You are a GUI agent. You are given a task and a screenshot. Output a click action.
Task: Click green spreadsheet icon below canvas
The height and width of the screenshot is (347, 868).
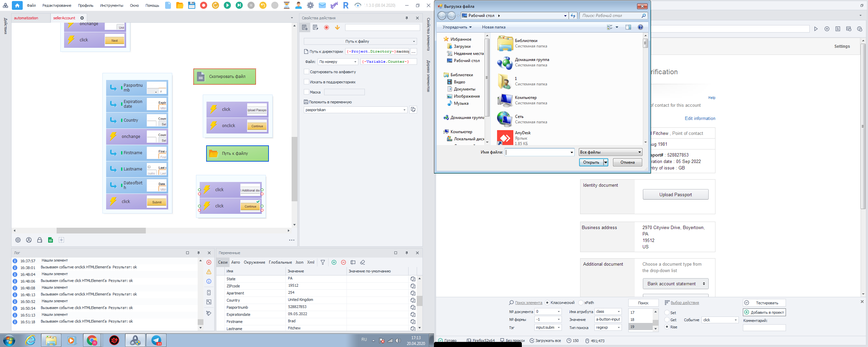click(51, 240)
